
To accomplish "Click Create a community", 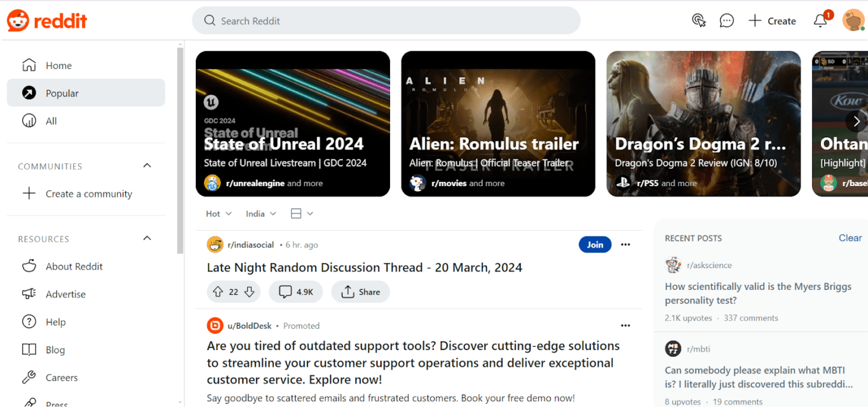I will 86,194.
